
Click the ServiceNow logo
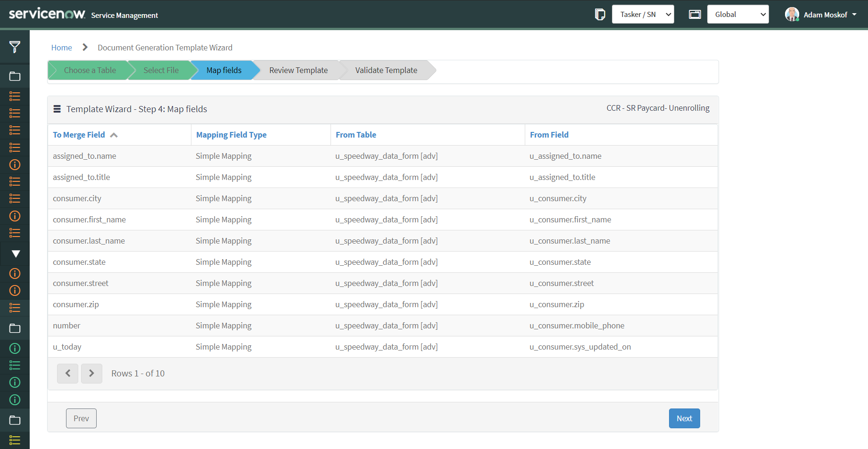(x=47, y=14)
